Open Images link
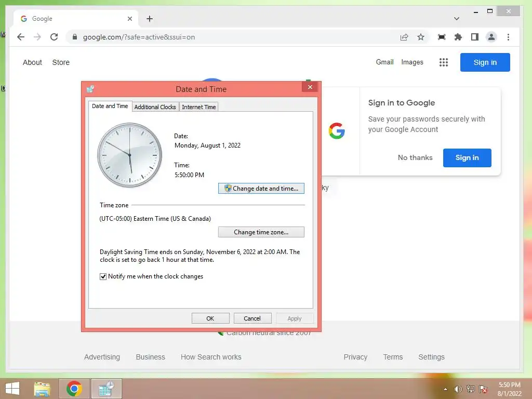 pos(412,62)
